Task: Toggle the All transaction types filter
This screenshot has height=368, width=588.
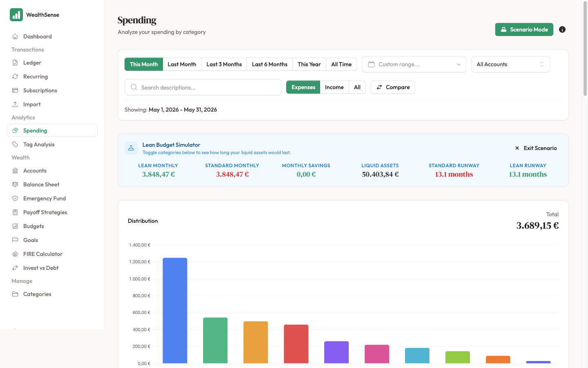Action: tap(357, 87)
